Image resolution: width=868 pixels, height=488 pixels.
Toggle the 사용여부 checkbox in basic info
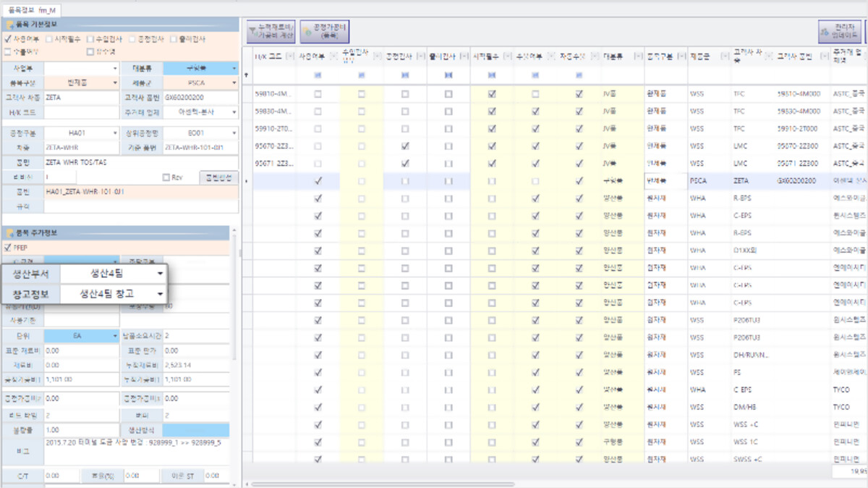[x=8, y=39]
